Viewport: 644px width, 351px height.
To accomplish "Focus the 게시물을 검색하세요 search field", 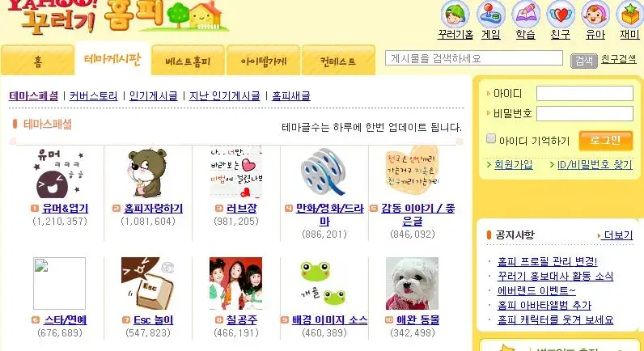I will (x=474, y=58).
